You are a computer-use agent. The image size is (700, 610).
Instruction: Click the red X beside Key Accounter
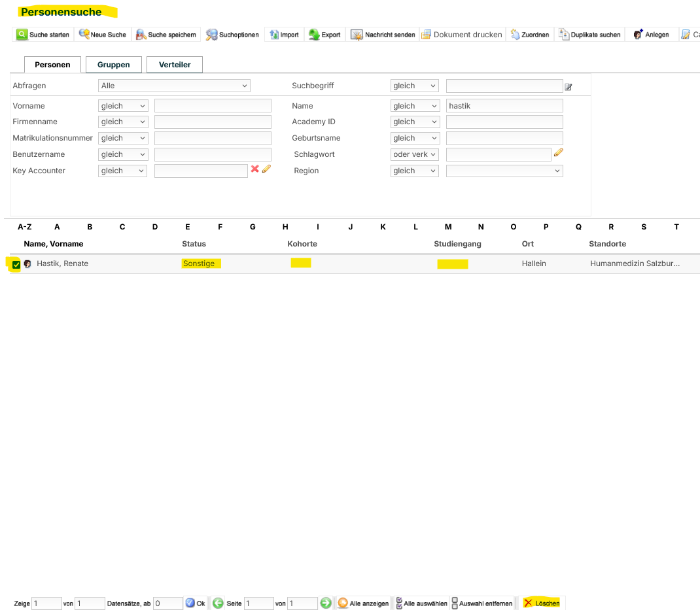255,169
